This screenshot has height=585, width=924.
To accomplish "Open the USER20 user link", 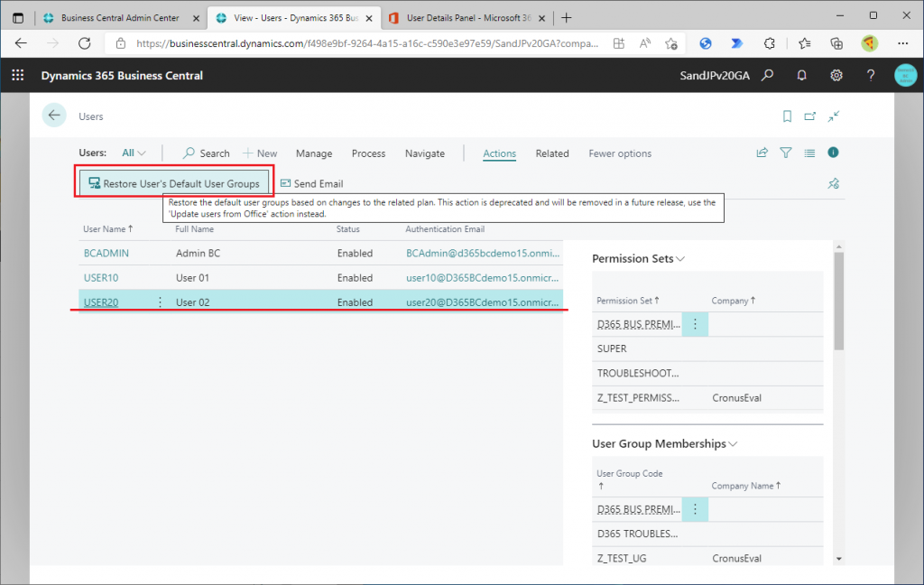I will click(101, 302).
